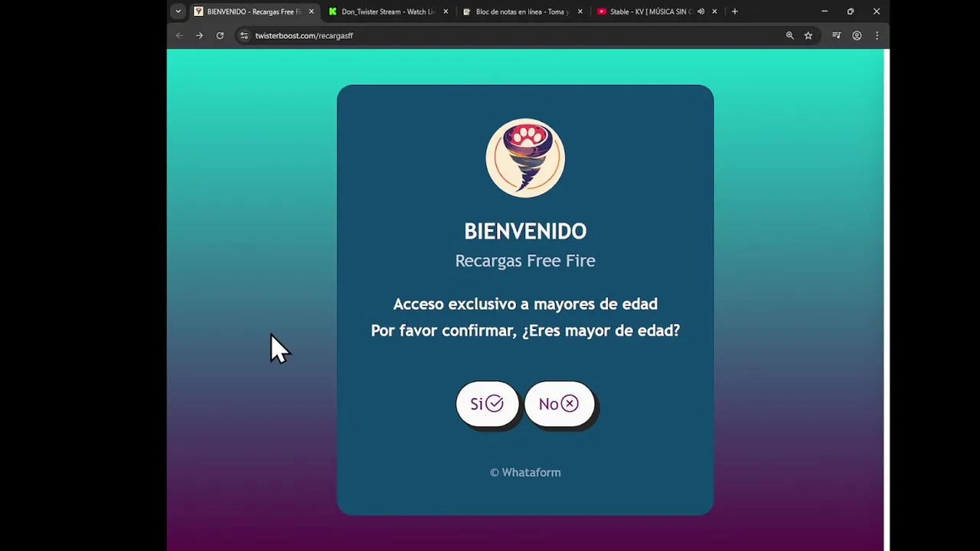Click the Si confirmation button
The height and width of the screenshot is (551, 980).
487,403
